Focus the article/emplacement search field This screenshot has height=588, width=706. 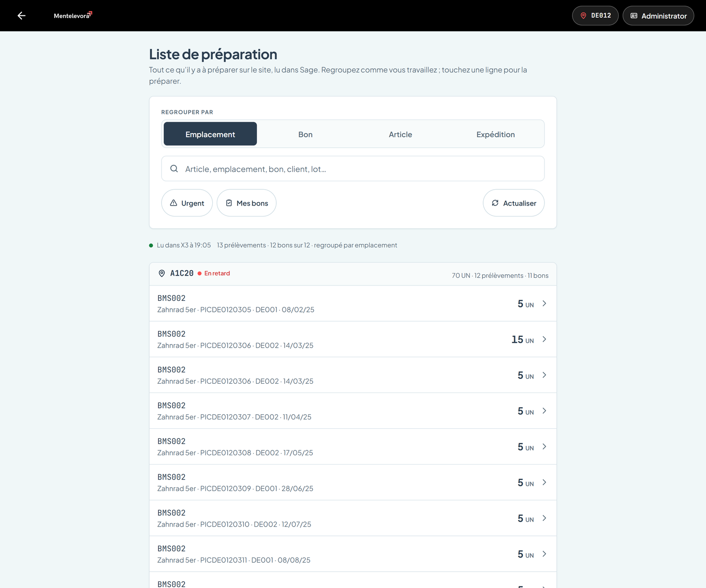353,169
